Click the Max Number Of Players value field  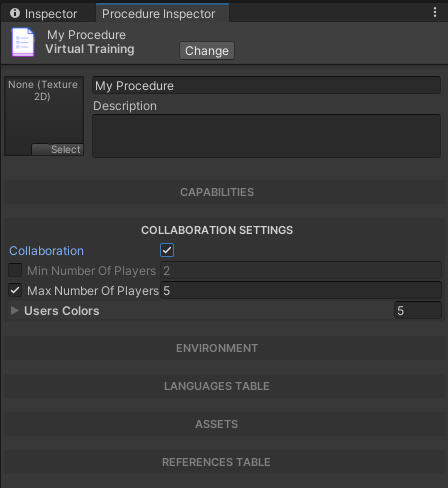tap(301, 290)
